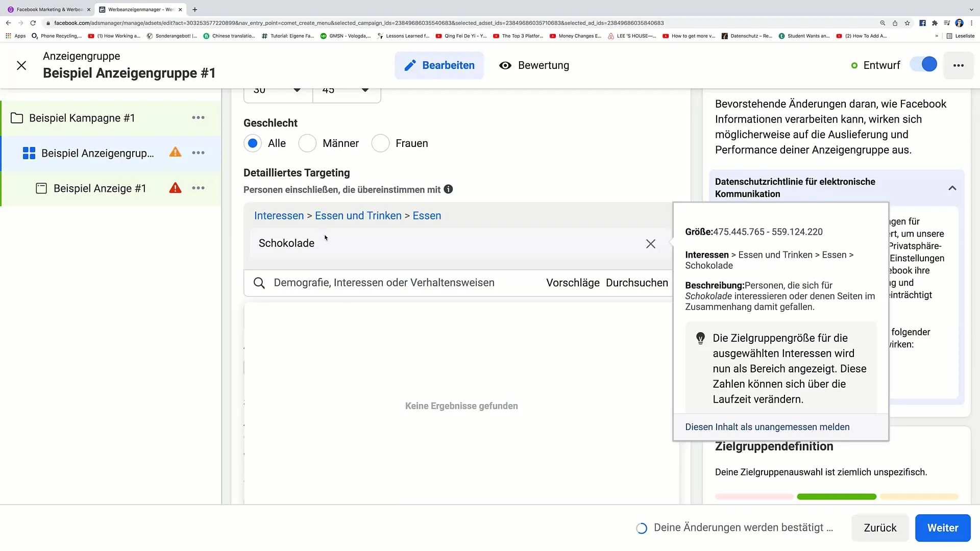Select Männer gender radio button
This screenshot has width=980, height=551.
coord(307,143)
